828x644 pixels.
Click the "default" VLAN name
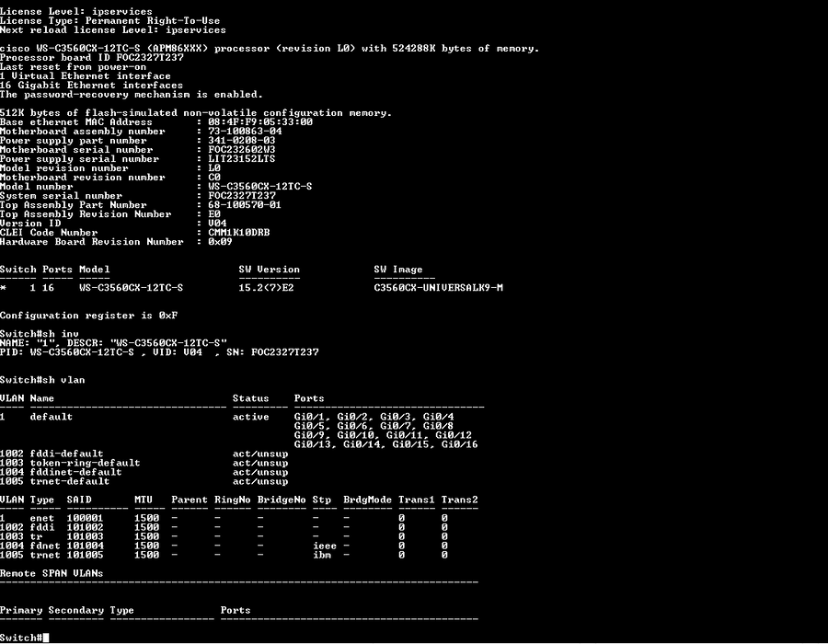tap(52, 417)
